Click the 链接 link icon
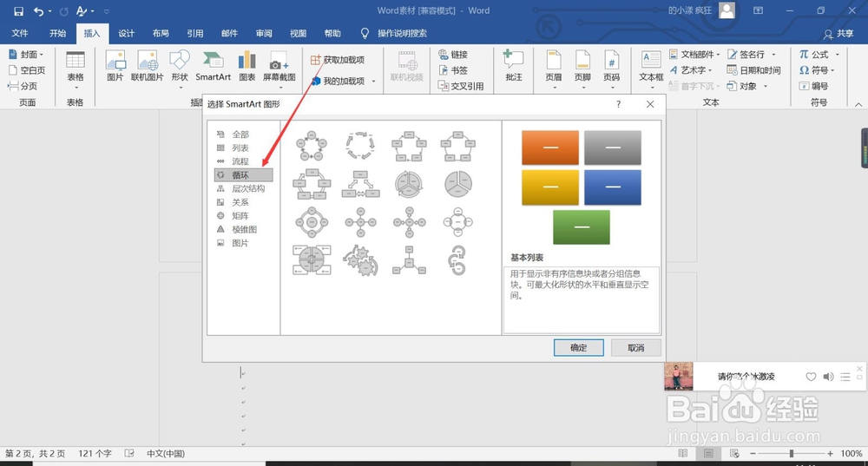868x466 pixels. (453, 55)
